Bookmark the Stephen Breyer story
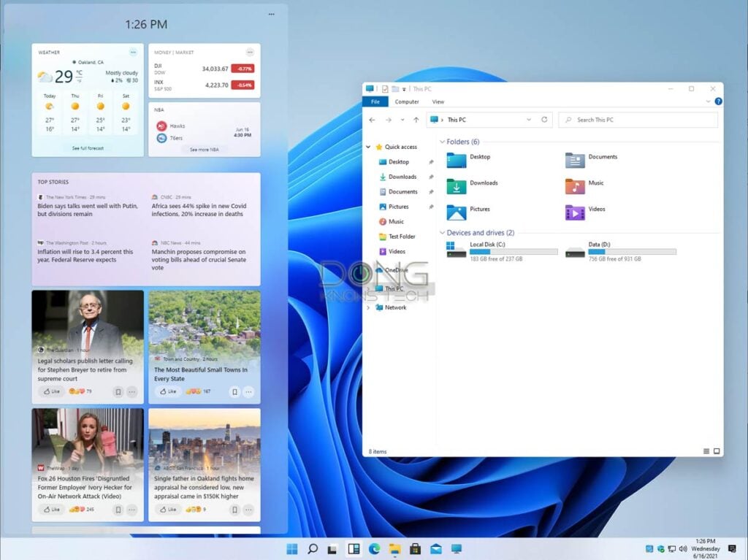Viewport: 748px width, 560px height. [x=118, y=391]
